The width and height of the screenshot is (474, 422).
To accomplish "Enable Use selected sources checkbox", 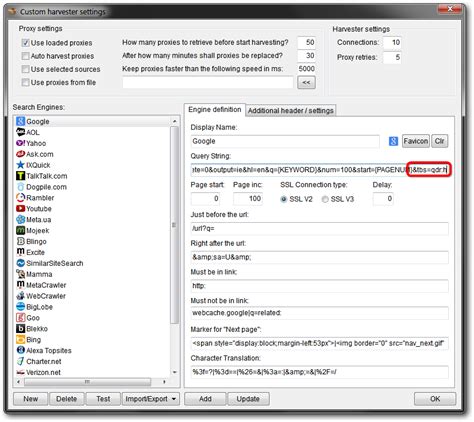I will pos(25,69).
